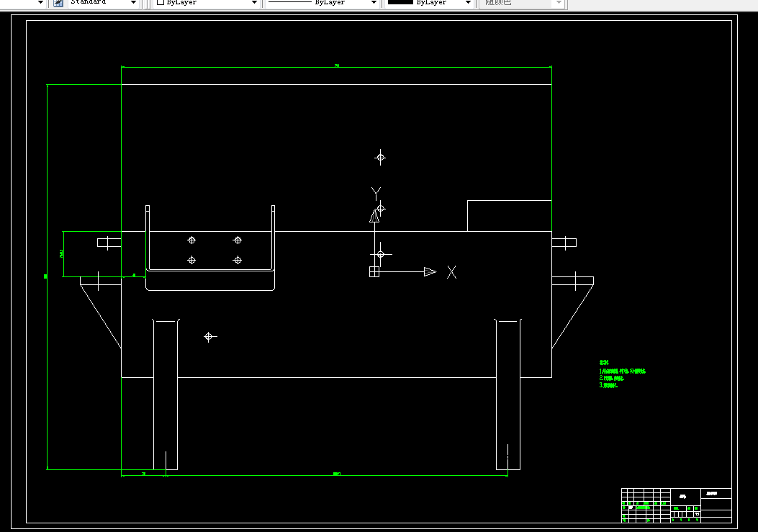Image resolution: width=758 pixels, height=532 pixels.
Task: Expand the leftmost toolbar dropdown arrow
Action: (40, 3)
